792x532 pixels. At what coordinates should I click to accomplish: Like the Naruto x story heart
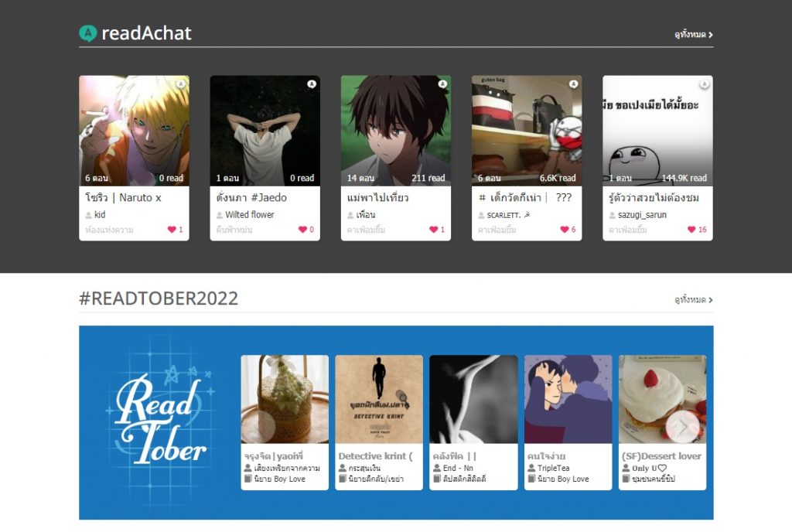172,230
